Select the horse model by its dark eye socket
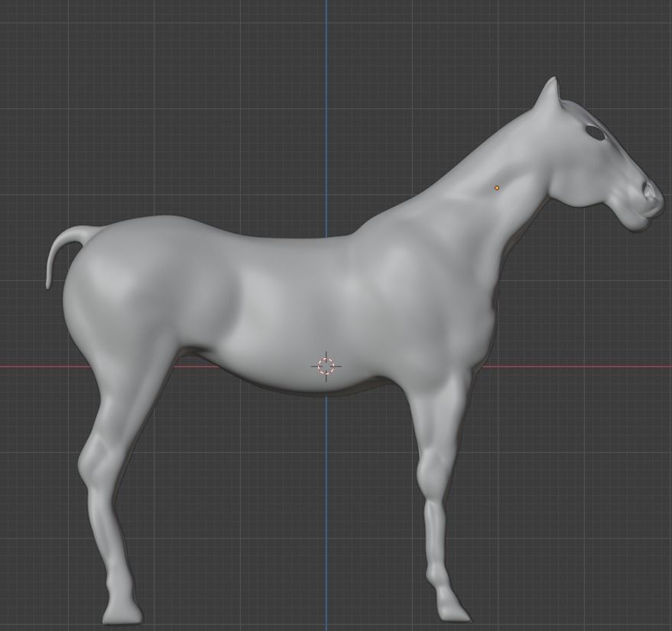Screen dimensions: 672x631 596,132
